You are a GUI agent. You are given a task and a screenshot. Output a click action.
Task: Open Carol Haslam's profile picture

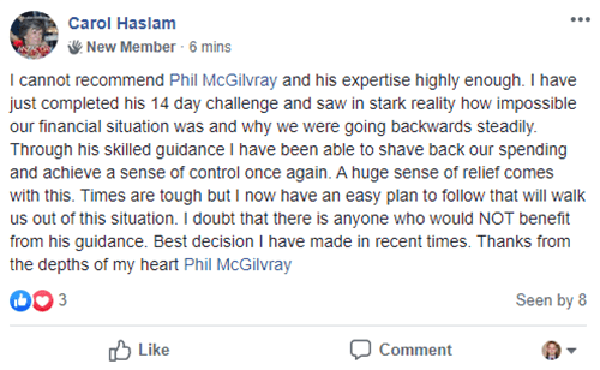34,35
